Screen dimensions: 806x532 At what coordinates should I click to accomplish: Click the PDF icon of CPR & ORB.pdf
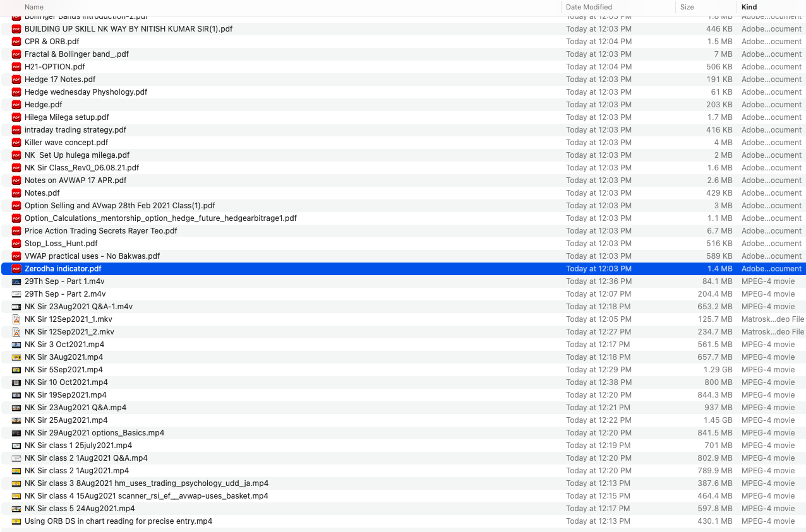[x=16, y=42]
